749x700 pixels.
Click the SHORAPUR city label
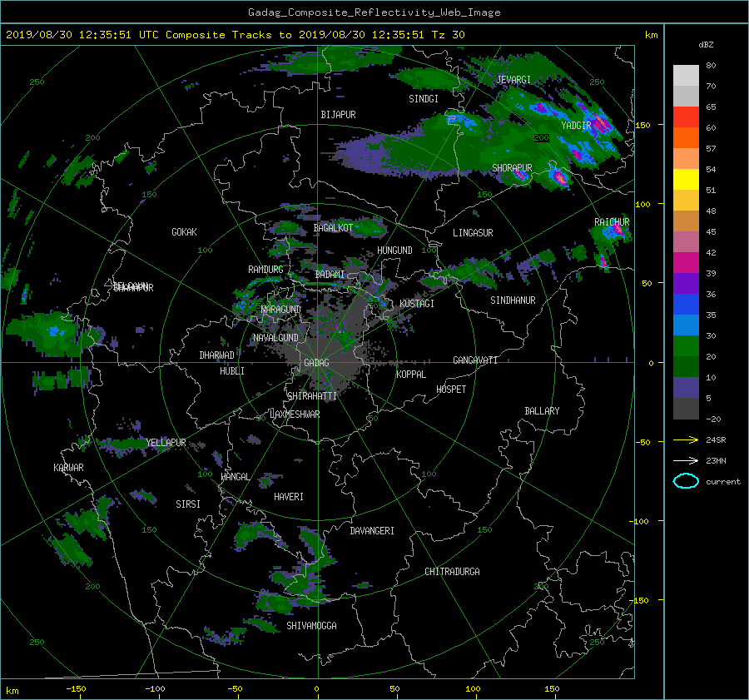[x=512, y=168]
